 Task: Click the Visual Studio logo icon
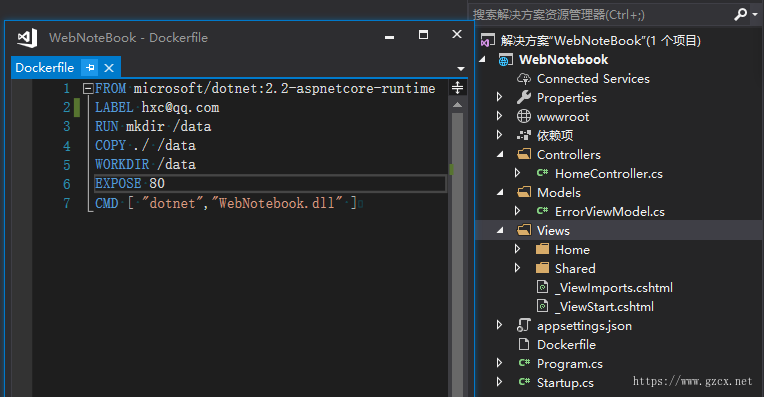coord(27,38)
